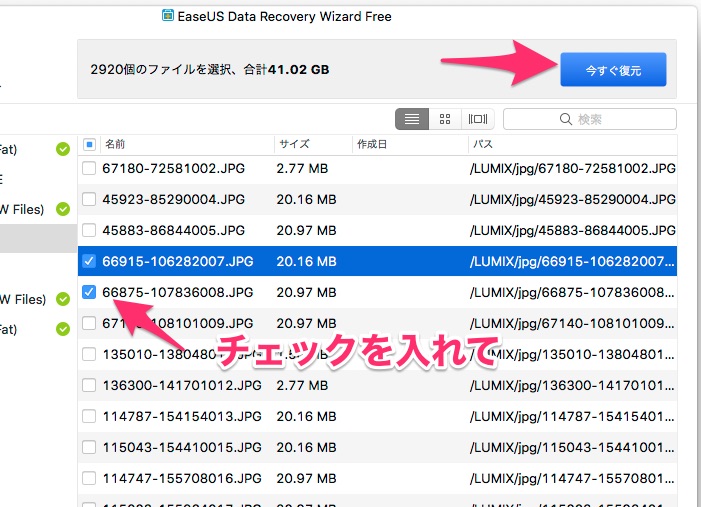Check the box for 67180-72581002.JPG
This screenshot has width=701, height=507.
tap(90, 168)
